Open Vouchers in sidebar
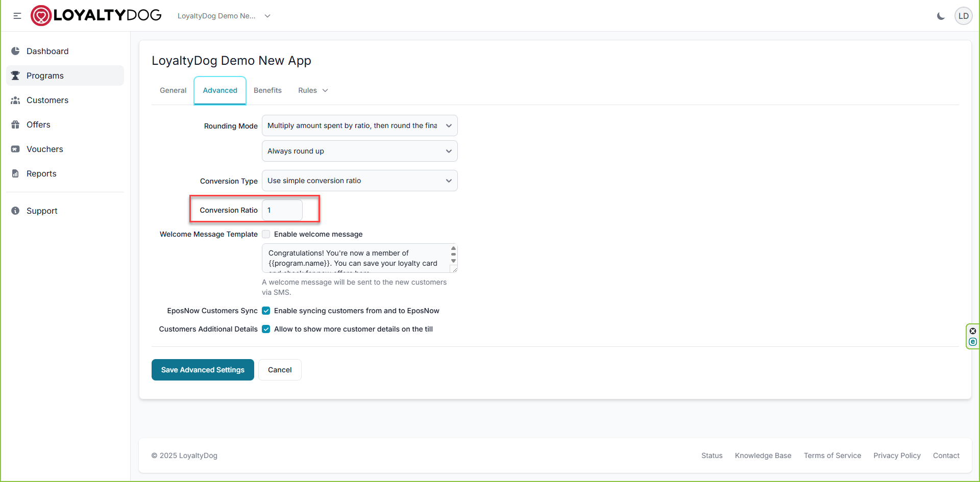980x482 pixels. pyautogui.click(x=65, y=149)
